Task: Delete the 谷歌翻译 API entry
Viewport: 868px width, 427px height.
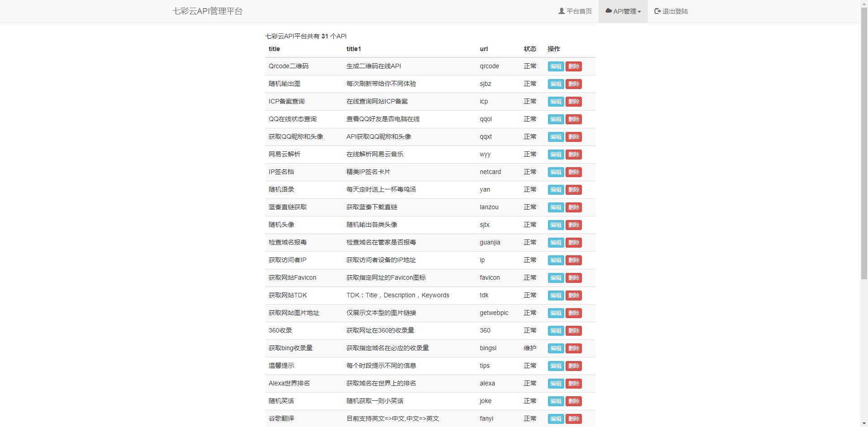Action: coord(573,419)
